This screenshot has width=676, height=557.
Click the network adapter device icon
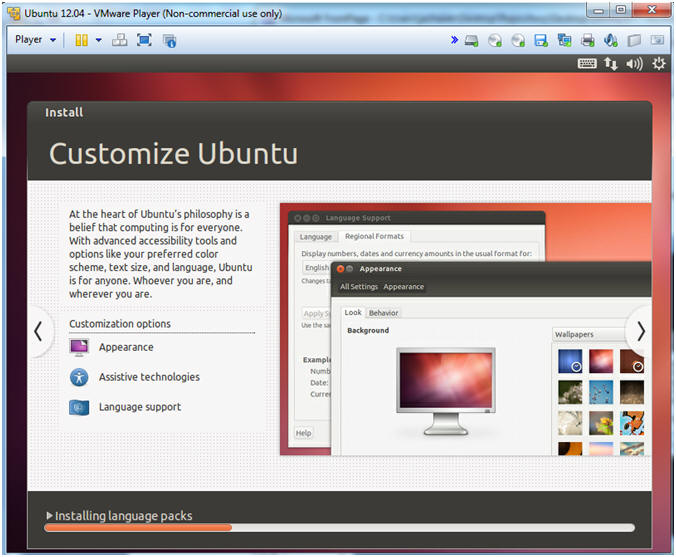click(564, 41)
